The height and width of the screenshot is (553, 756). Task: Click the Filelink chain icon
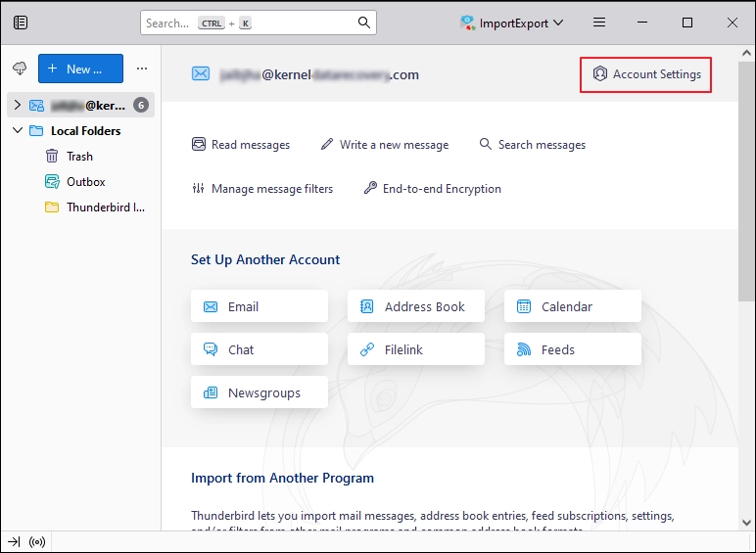(x=367, y=349)
